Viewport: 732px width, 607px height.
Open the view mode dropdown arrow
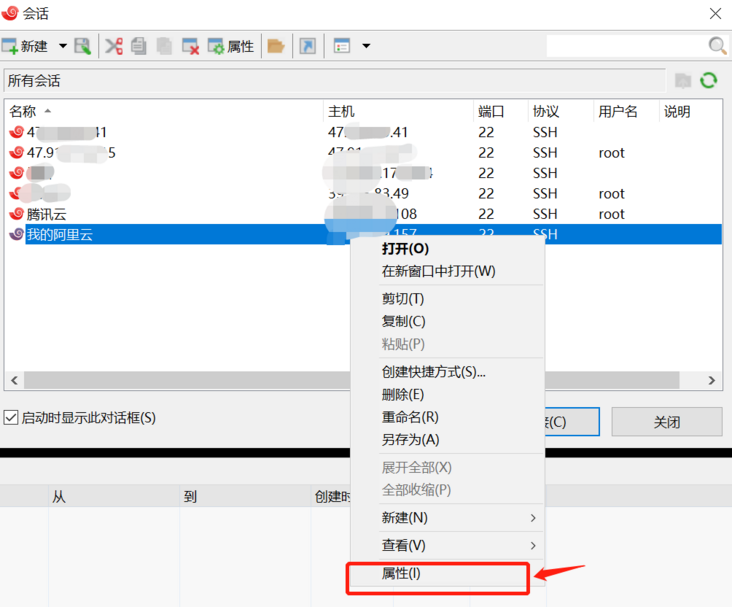pyautogui.click(x=366, y=46)
